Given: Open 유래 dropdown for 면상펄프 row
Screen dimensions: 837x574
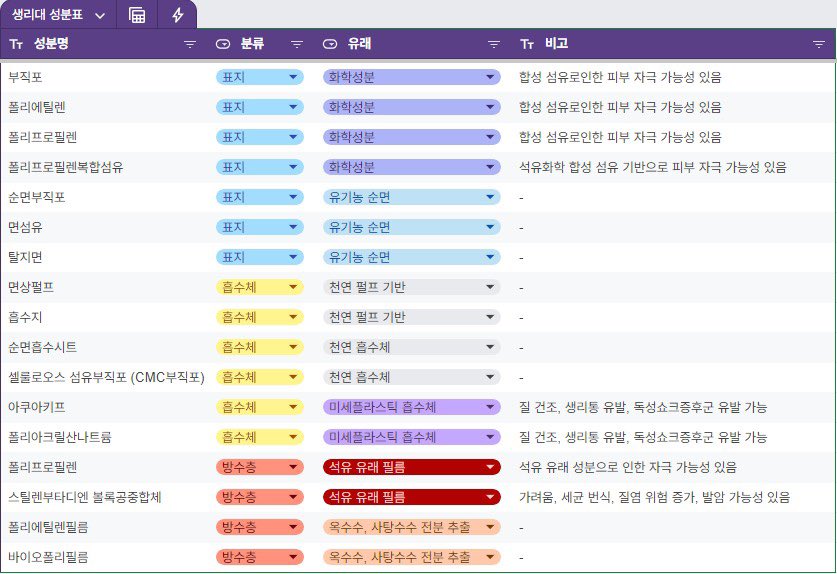Looking at the screenshot, I should point(490,287).
